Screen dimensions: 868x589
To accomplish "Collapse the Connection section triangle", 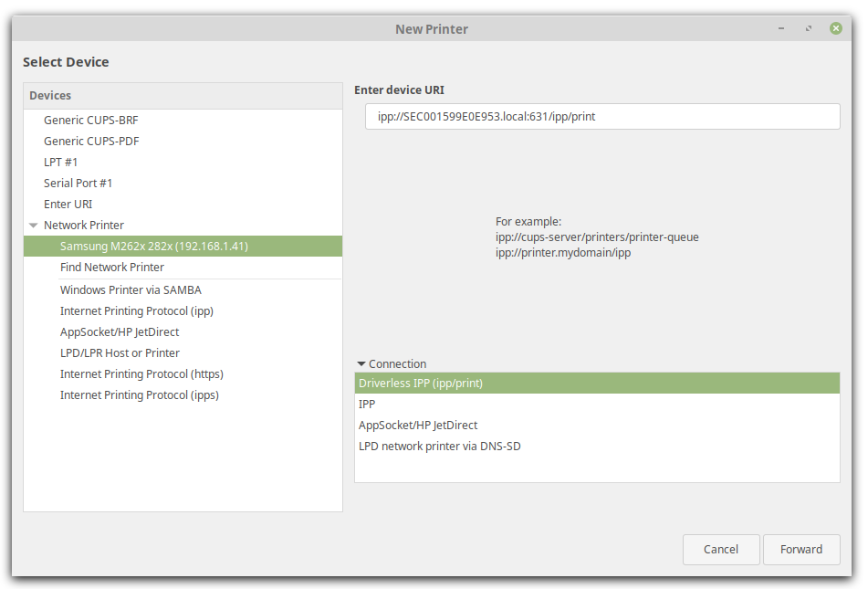I will (361, 364).
